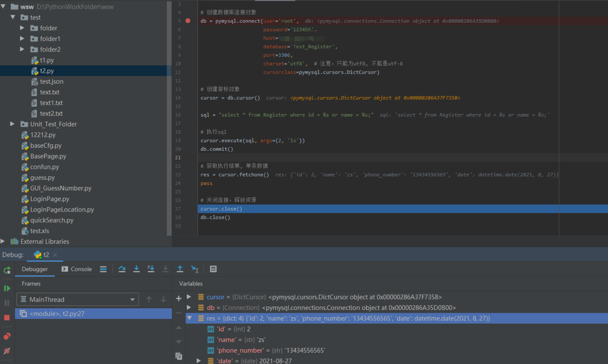This screenshot has width=608, height=364.
Task: Open confun.py file
Action: click(x=44, y=167)
